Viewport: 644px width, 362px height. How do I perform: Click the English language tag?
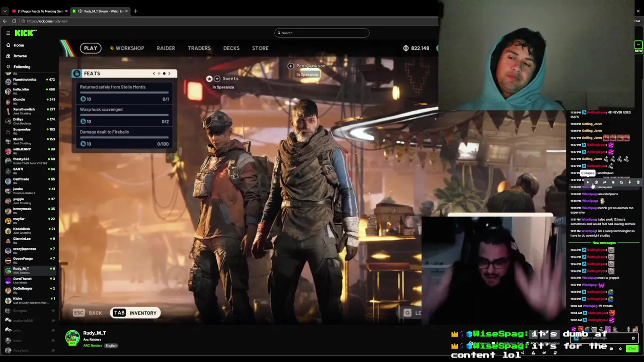pos(111,346)
